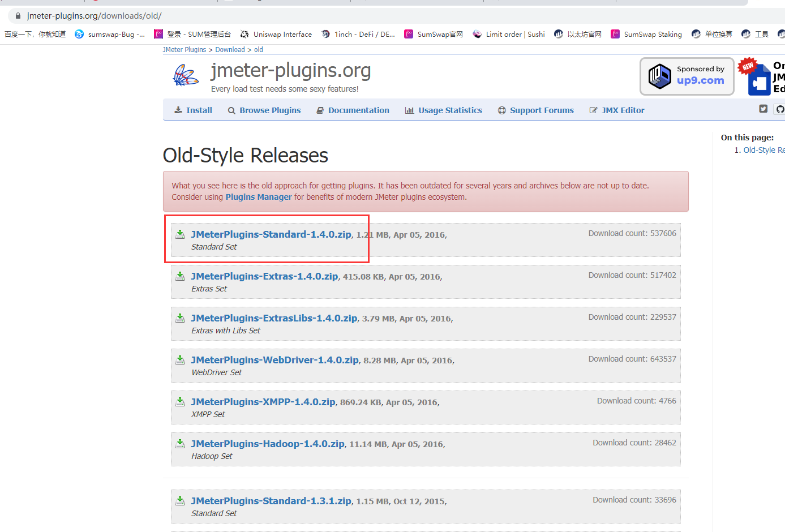Click Download breadcrumb link

(x=230, y=50)
